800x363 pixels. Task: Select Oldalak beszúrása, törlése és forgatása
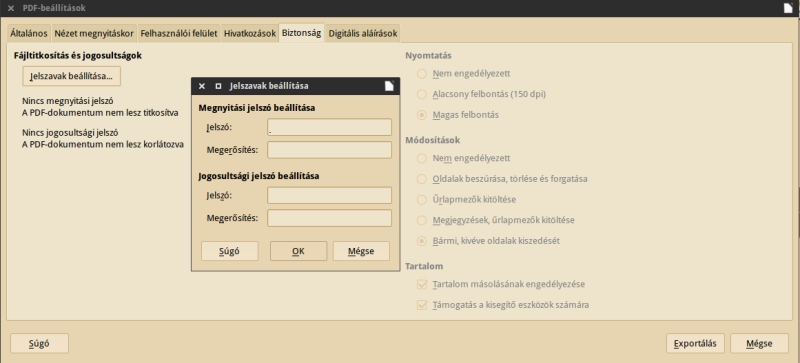coord(502,179)
